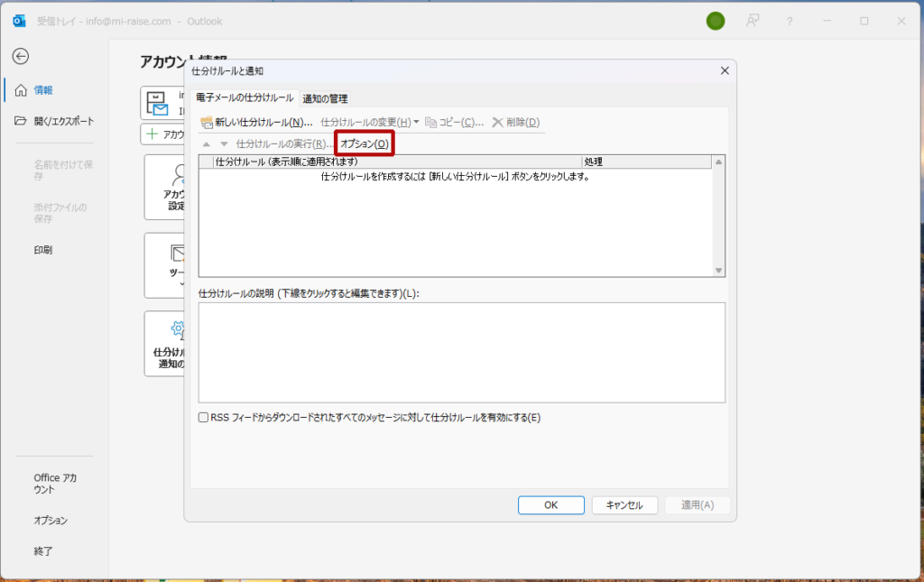Screen dimensions: 924x582
Task: Click the green profile avatar icon
Action: [716, 21]
